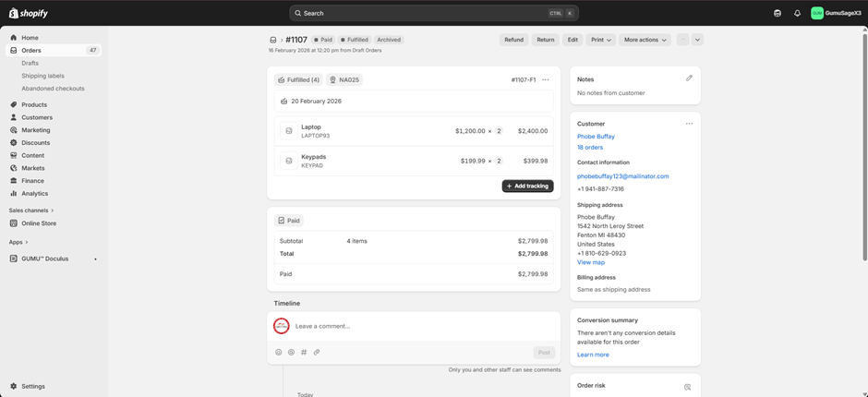Click the emoji icon in comment box
Screen dimensions: 868x397
coord(279,352)
